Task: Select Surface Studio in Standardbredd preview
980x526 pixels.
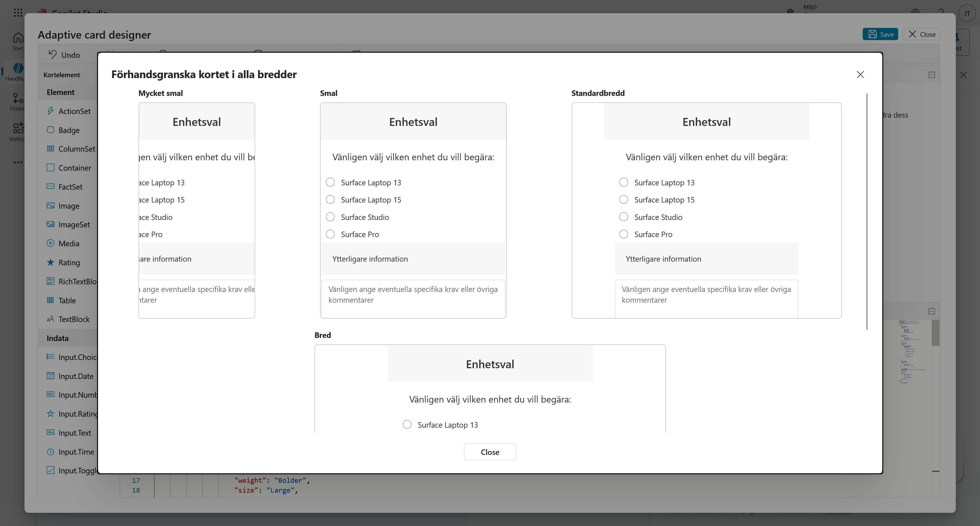Action: coord(623,217)
